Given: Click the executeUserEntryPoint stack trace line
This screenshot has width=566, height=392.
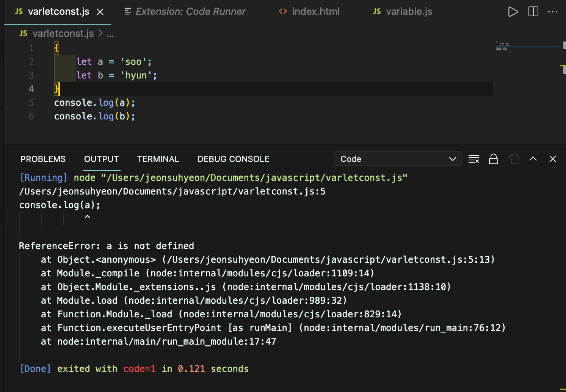Looking at the screenshot, I should [x=273, y=328].
